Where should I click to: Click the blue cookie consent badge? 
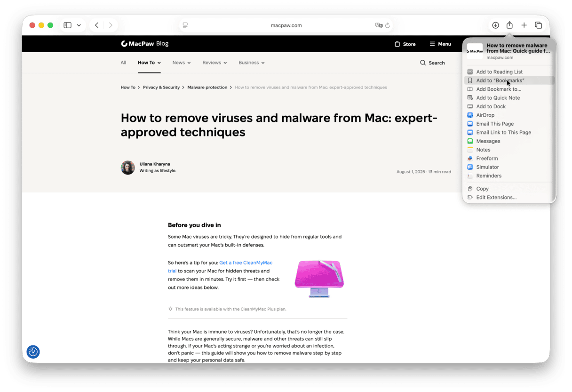point(33,352)
